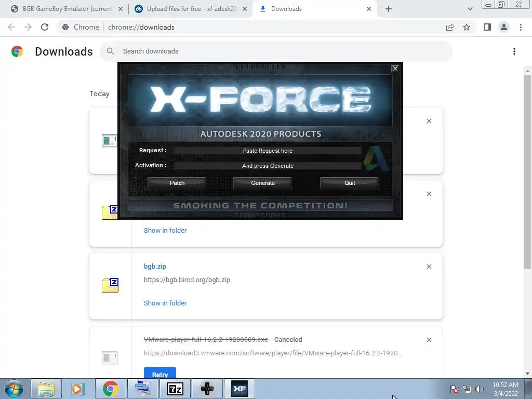Click the Activation field in X-Force
Screen dimensions: 532x399
pyautogui.click(x=268, y=166)
